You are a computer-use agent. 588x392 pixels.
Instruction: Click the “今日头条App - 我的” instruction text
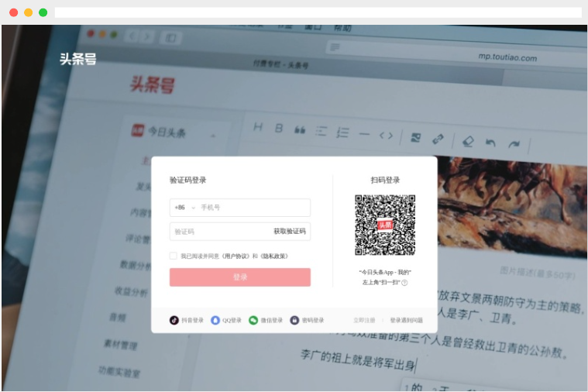tap(385, 273)
